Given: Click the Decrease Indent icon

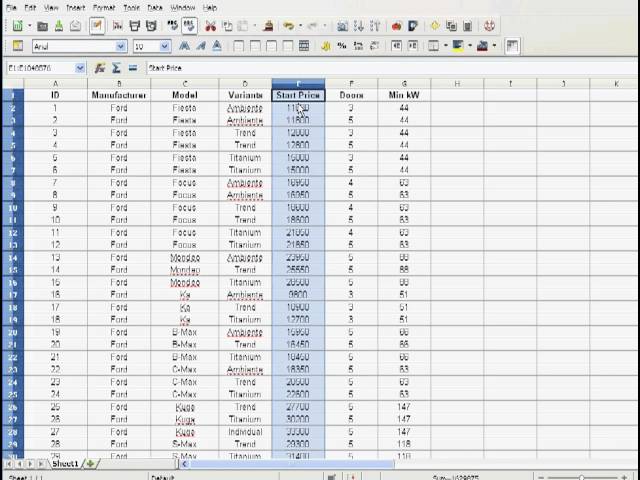Looking at the screenshot, I should pyautogui.click(x=396, y=46).
